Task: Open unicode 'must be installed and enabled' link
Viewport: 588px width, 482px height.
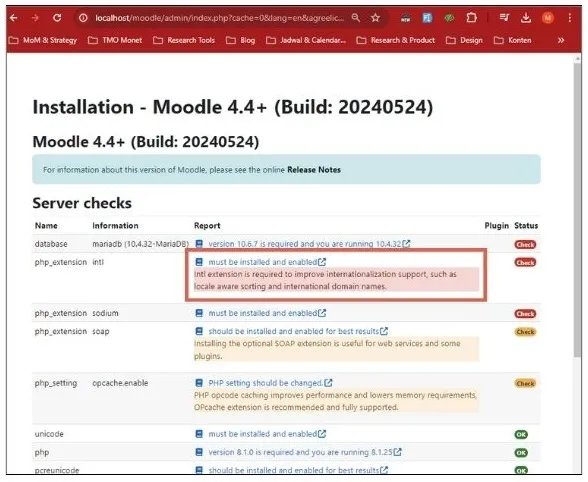Action: pyautogui.click(x=267, y=434)
